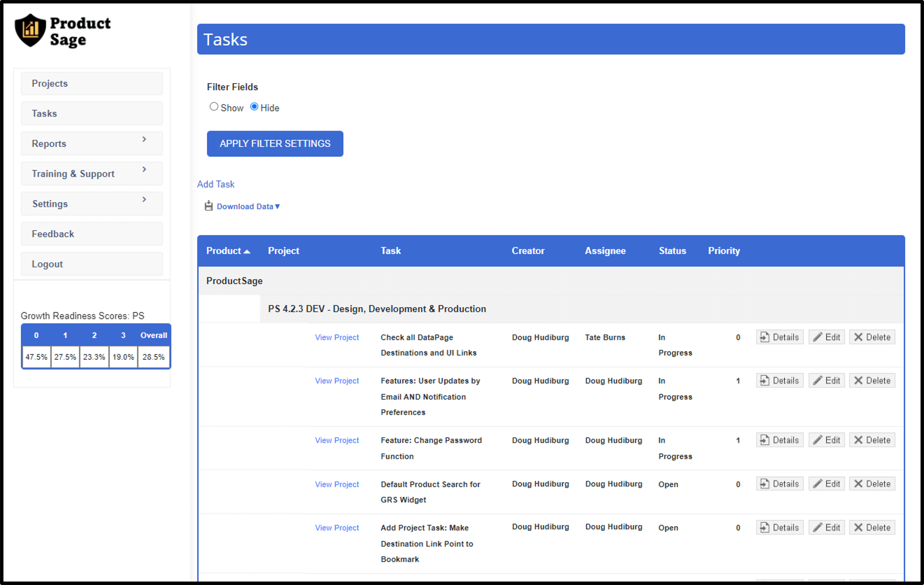Open the Download Data dropdown
The image size is (924, 585).
click(248, 206)
